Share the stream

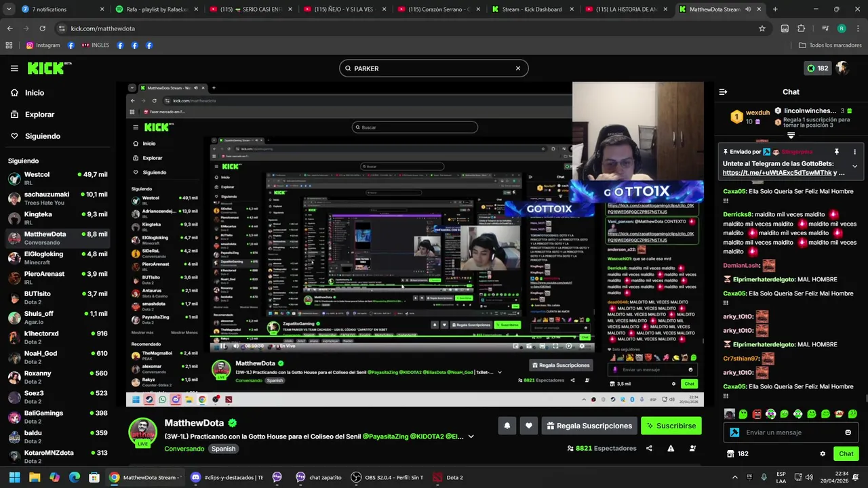pyautogui.click(x=649, y=448)
